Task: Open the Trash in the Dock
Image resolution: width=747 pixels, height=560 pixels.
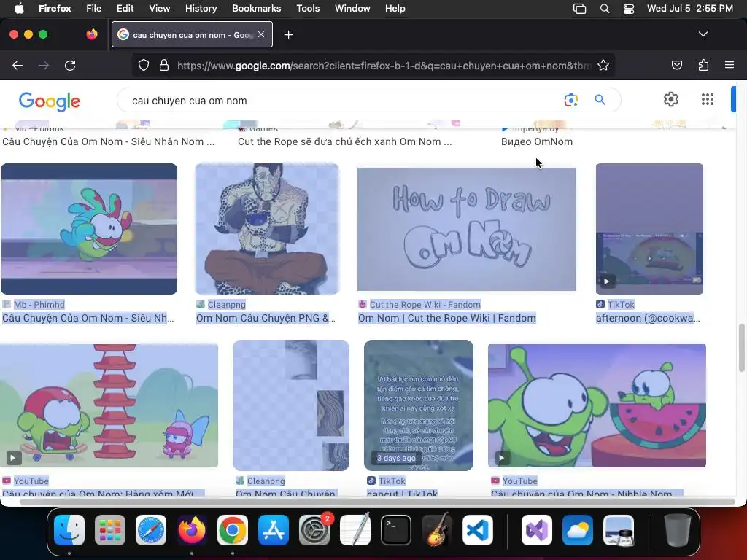Action: tap(678, 530)
